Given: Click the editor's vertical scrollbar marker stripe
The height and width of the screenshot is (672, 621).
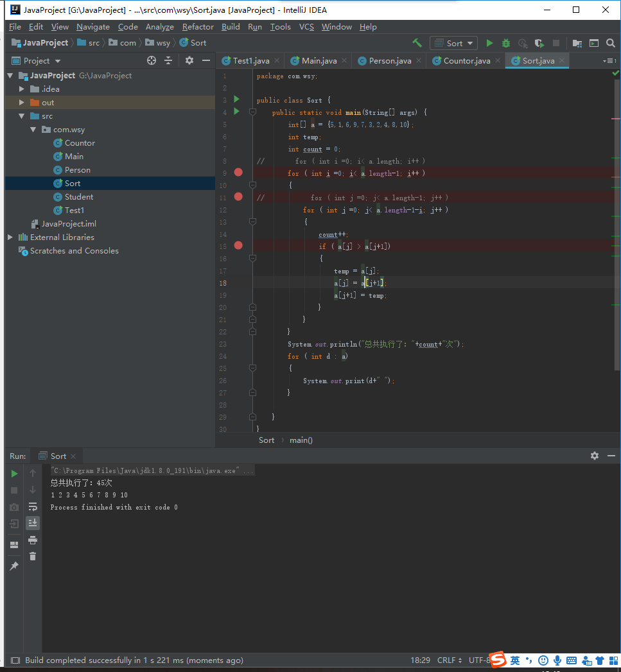Looking at the screenshot, I should click(x=617, y=248).
